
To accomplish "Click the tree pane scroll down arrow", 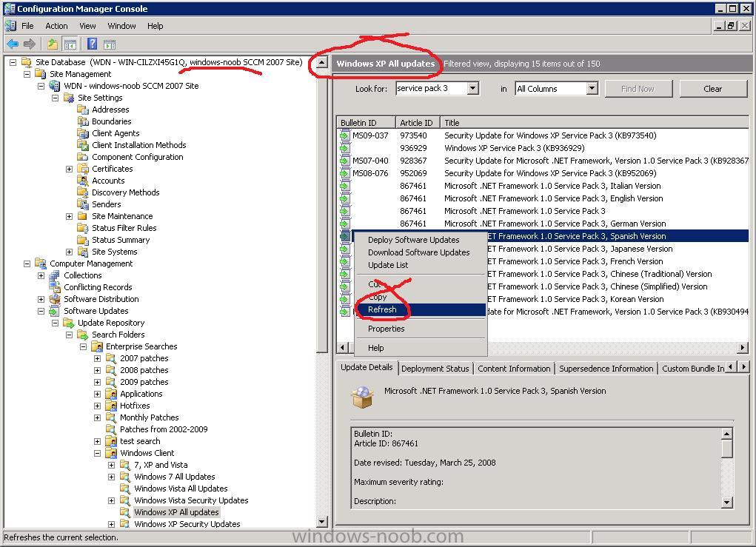I will [x=322, y=521].
